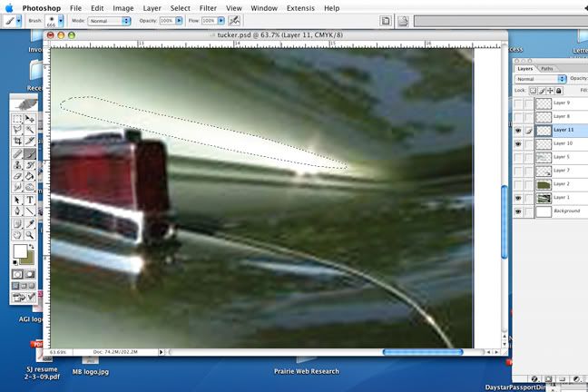Toggle the airbrush option in options bar

point(234,21)
